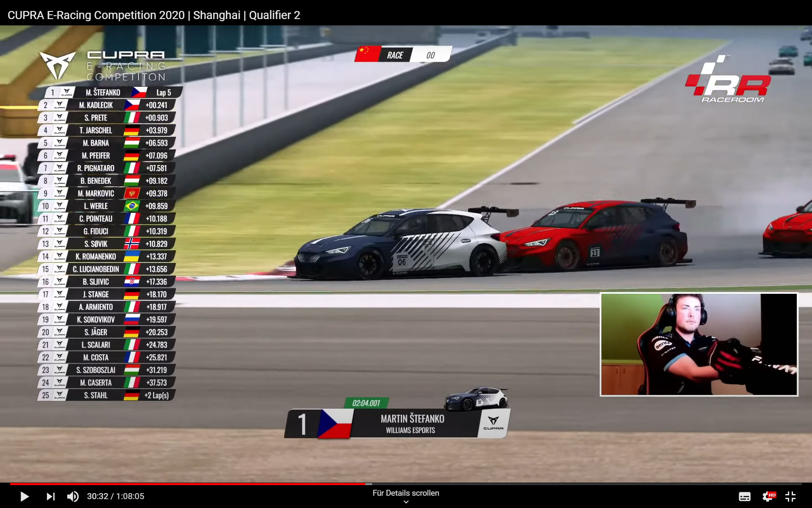Click the 'S. SZOBOSZLAI' leaderboard entry
Screen dimensions: 812x508
(106, 370)
